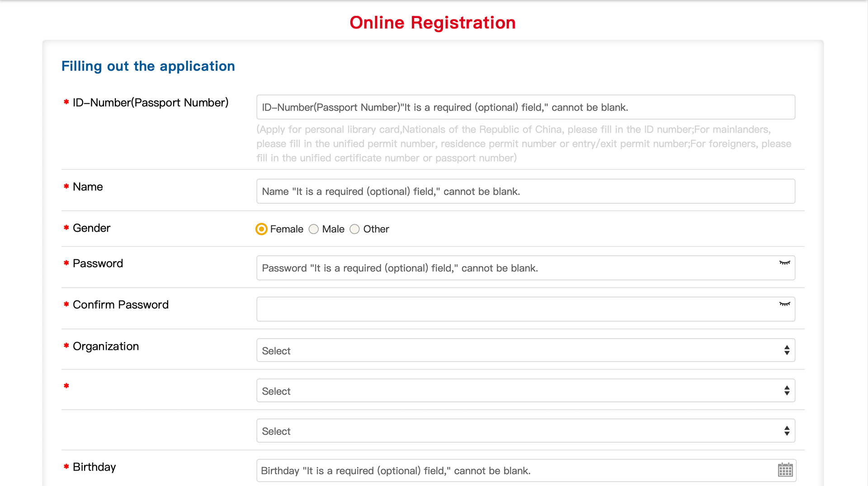Select the Female radio button
The width and height of the screenshot is (868, 486).
261,229
